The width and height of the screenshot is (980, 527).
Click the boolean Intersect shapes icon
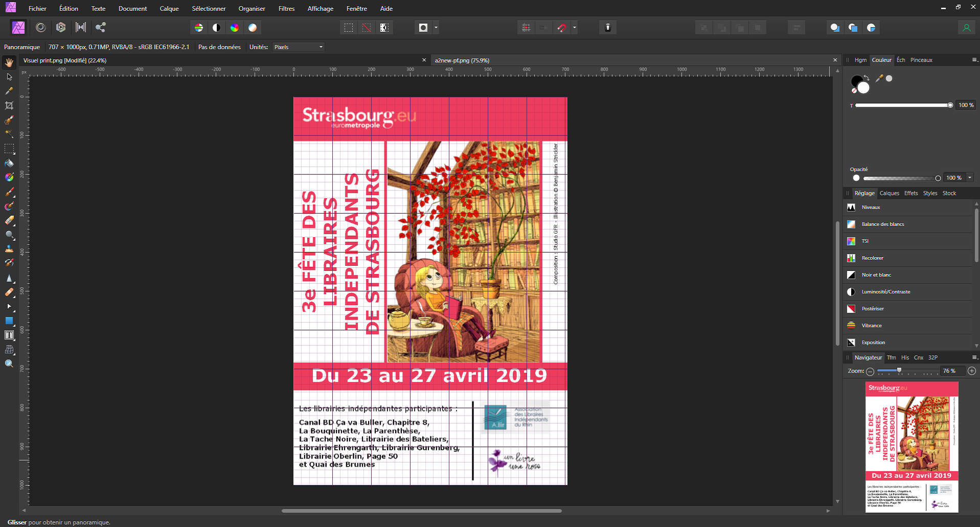click(x=871, y=28)
